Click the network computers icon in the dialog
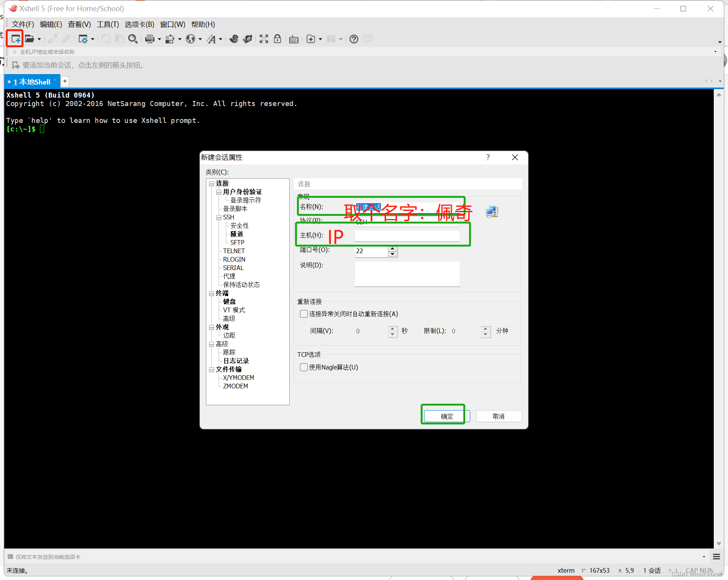The image size is (728, 580). pos(492,212)
